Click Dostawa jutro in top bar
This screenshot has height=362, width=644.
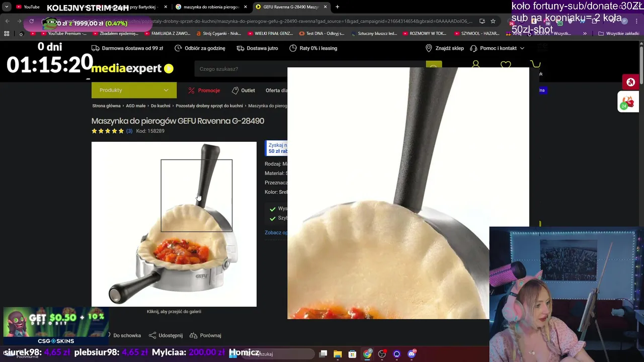tap(257, 48)
